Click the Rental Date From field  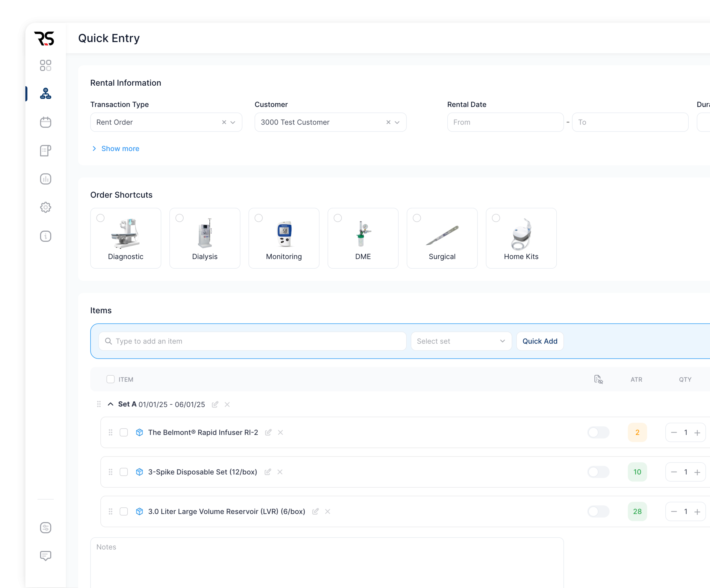point(505,122)
